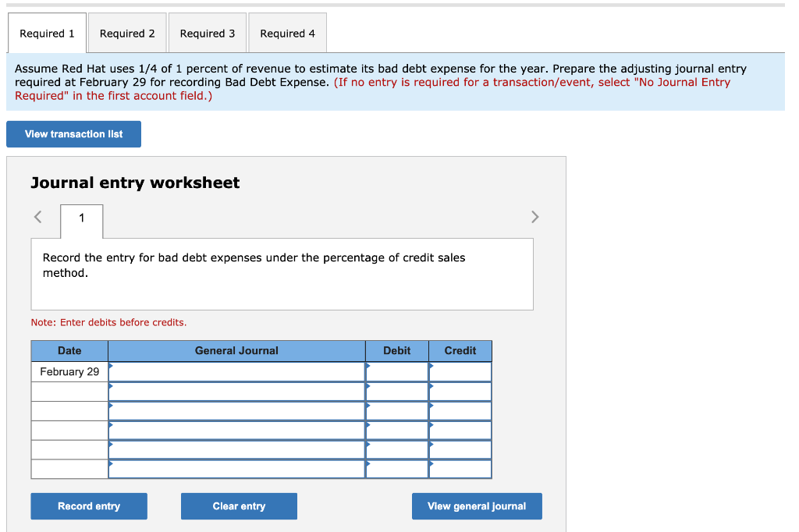Click Debit field in fifth row
The width and height of the screenshot is (799, 532).
tap(397, 449)
